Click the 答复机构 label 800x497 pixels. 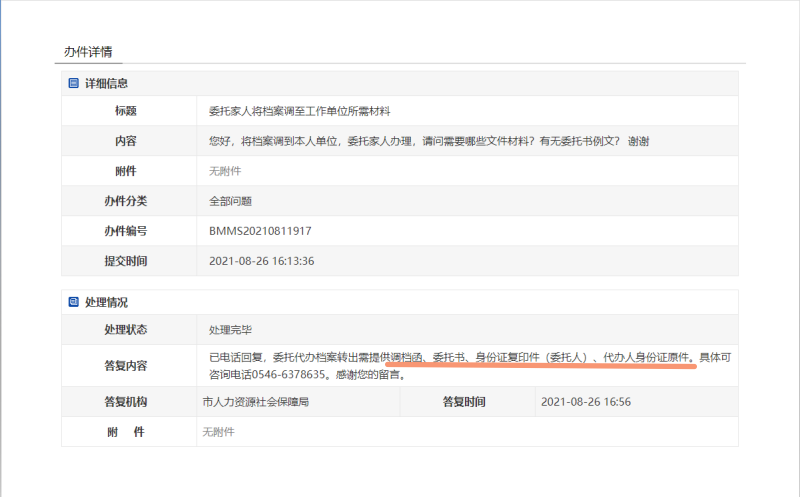click(126, 402)
